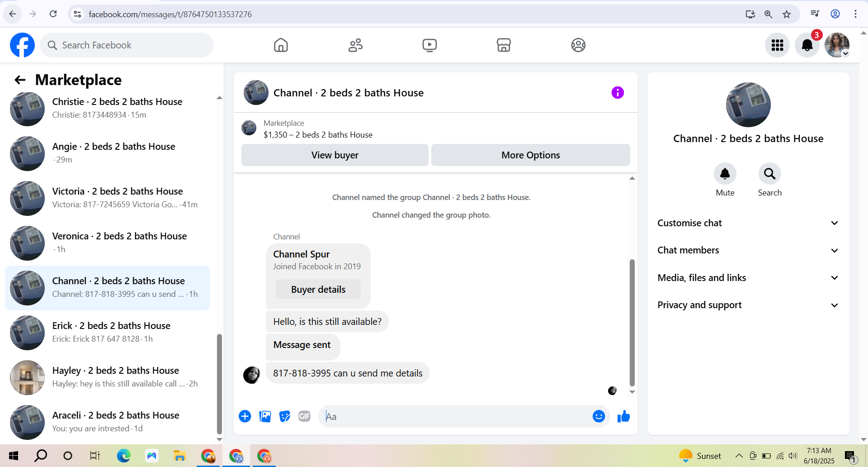Open Victoria's 2 beds 2 baths conversation

(x=108, y=198)
